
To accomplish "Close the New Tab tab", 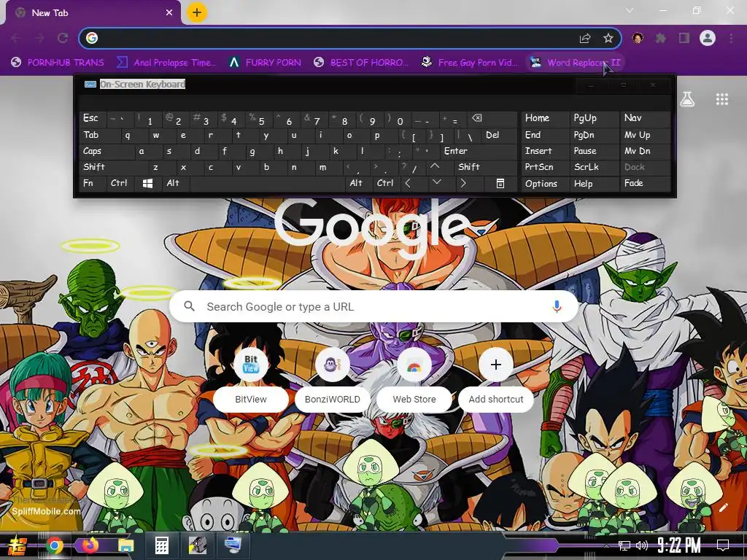I will pos(169,13).
